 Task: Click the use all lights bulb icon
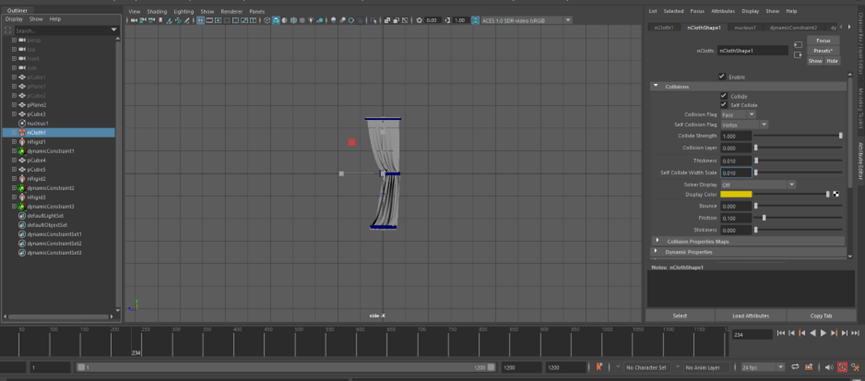[311, 20]
